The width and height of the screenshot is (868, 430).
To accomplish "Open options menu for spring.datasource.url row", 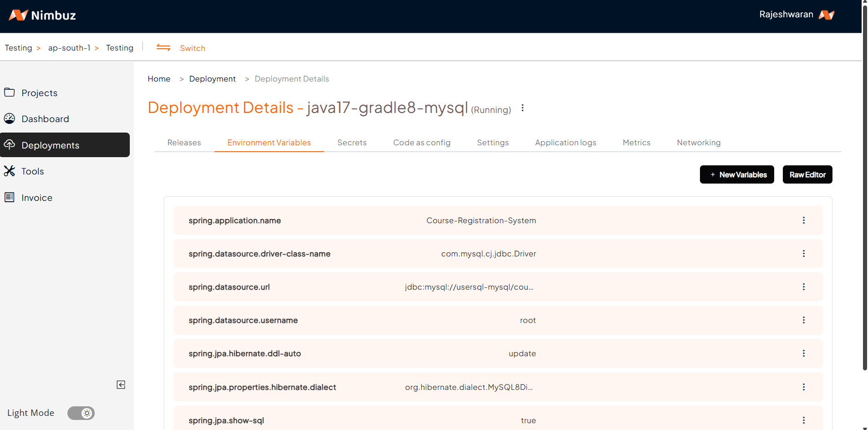I will pos(803,287).
